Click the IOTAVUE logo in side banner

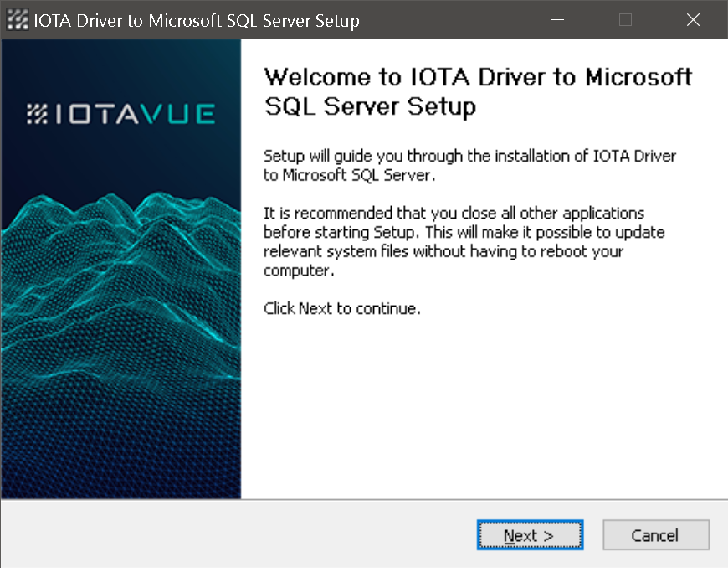point(120,114)
